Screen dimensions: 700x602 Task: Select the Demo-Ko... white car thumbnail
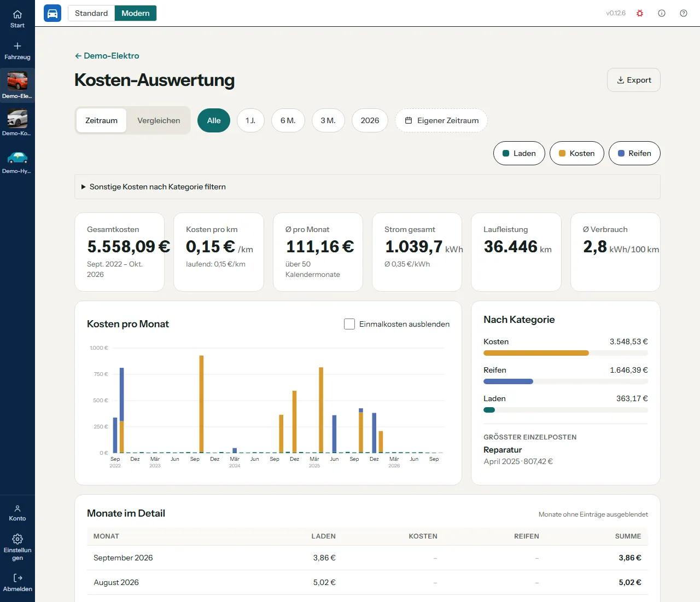click(17, 118)
